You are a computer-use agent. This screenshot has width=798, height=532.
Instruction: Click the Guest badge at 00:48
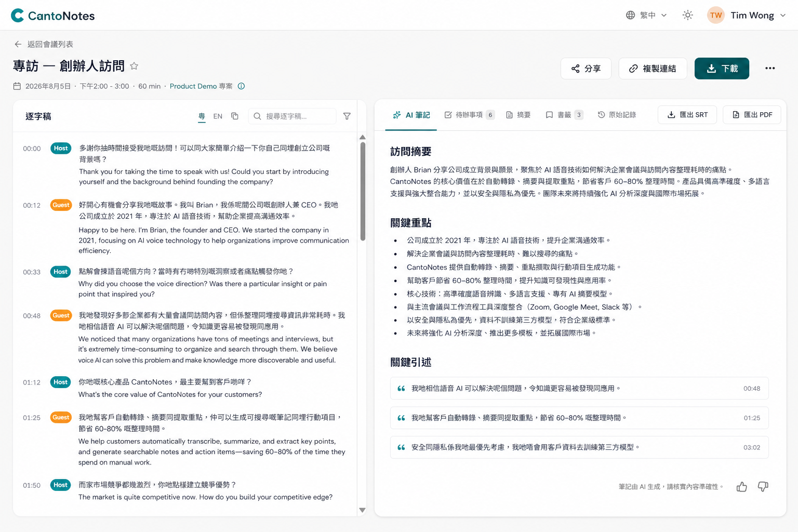tap(61, 315)
